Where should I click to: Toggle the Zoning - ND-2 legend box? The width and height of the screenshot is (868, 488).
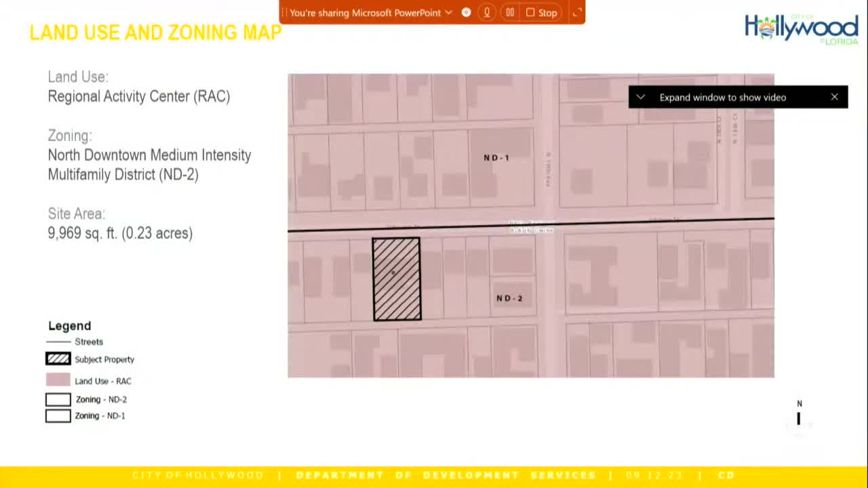(x=58, y=399)
